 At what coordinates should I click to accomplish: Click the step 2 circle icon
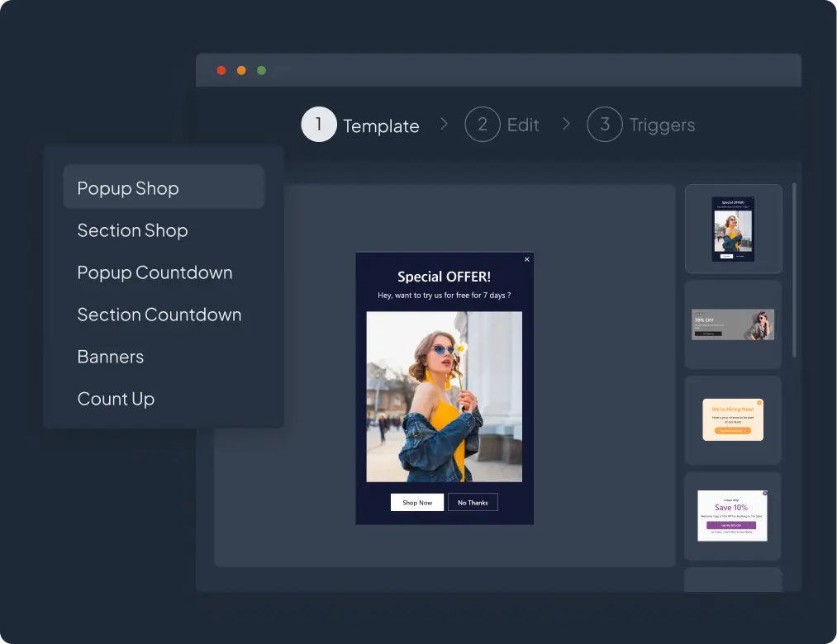(483, 125)
